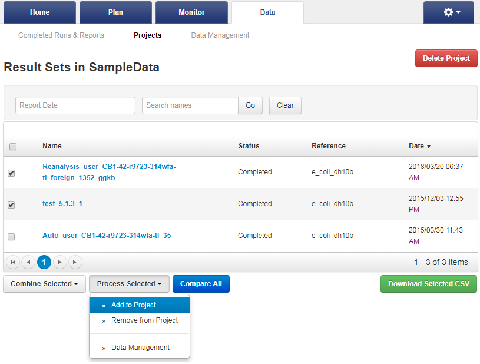Uncheck the test_5.1.0_1 checkbox
The image size is (480, 364).
pyautogui.click(x=12, y=205)
